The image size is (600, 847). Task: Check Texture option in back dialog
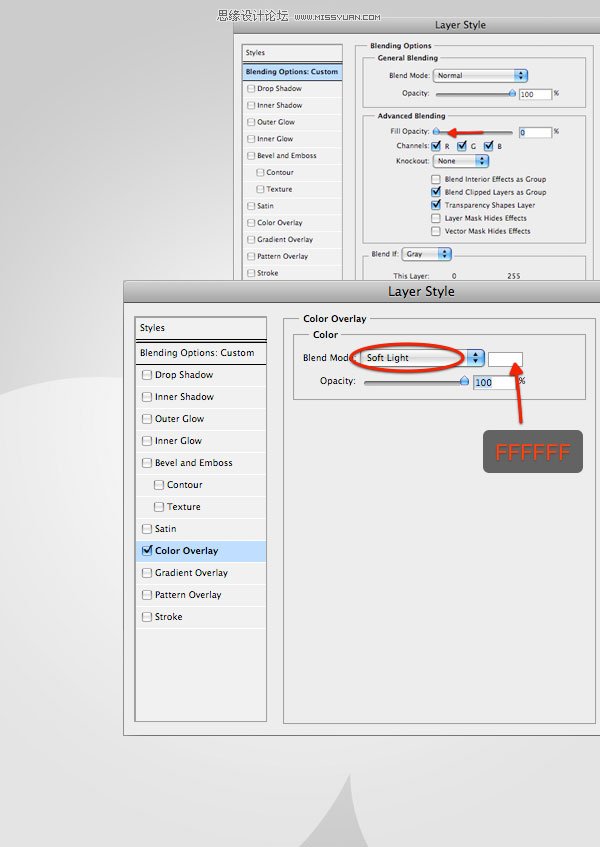[260, 189]
